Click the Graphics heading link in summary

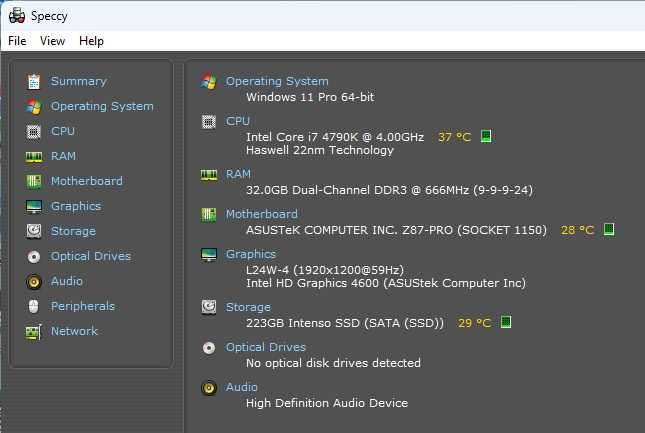[x=251, y=254]
